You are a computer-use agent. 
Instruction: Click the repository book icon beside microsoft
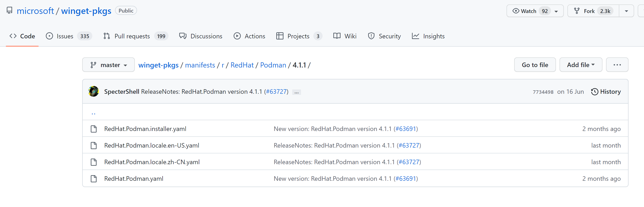9,11
